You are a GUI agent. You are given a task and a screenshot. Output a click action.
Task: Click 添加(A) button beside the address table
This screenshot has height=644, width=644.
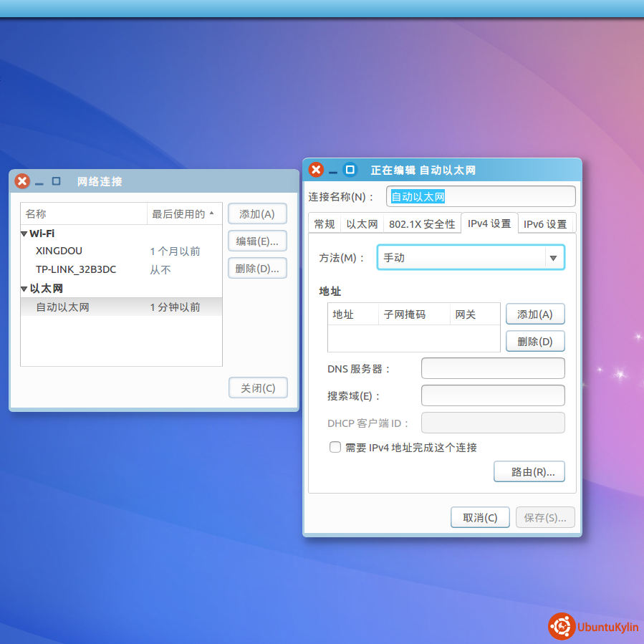(534, 314)
